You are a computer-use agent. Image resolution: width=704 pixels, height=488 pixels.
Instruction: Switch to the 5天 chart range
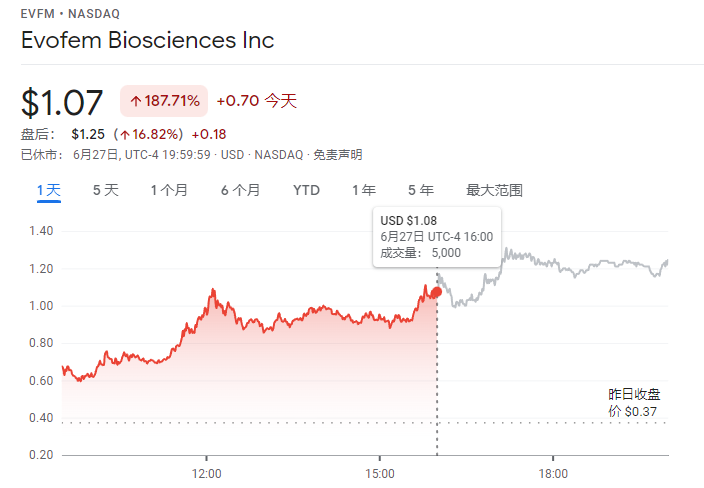pyautogui.click(x=105, y=190)
